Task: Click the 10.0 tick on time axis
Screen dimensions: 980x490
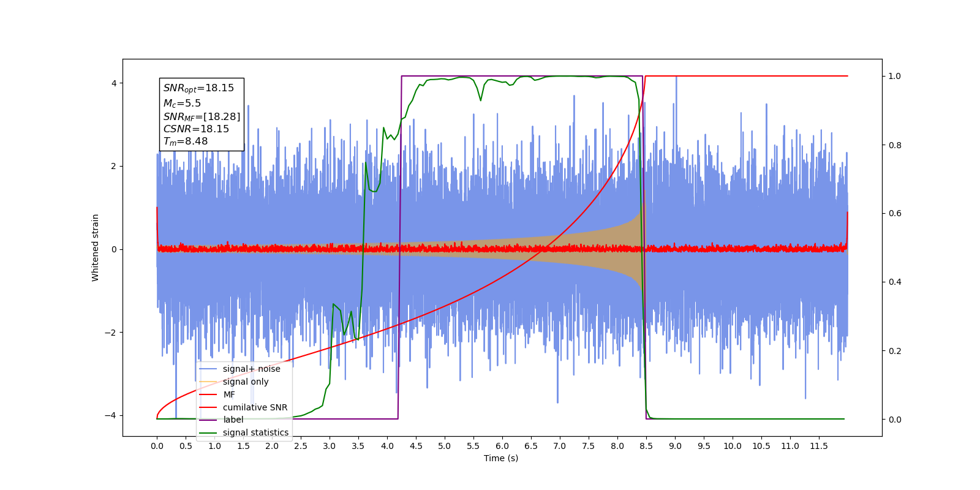Action: pos(733,446)
